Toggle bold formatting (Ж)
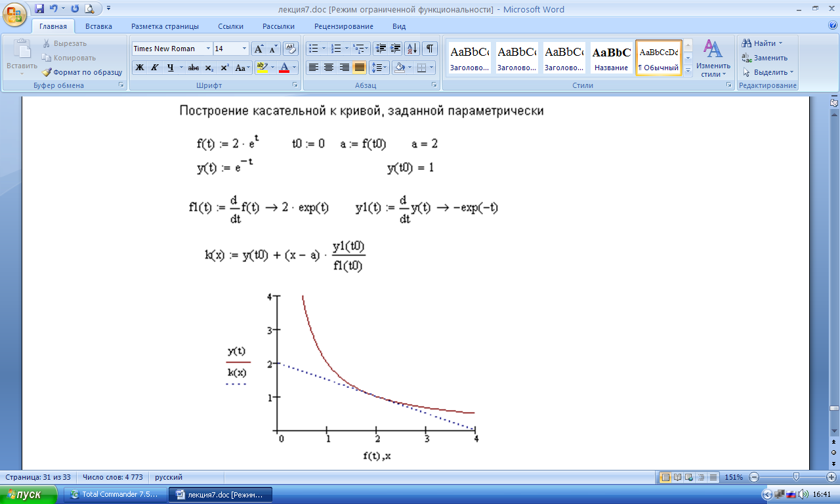This screenshot has width=840, height=504. [139, 68]
